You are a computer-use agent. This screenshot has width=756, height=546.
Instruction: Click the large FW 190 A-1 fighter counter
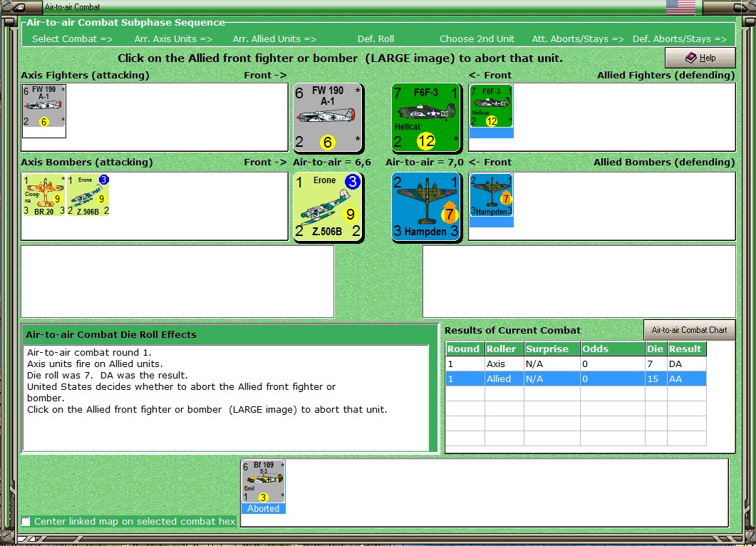pyautogui.click(x=328, y=118)
